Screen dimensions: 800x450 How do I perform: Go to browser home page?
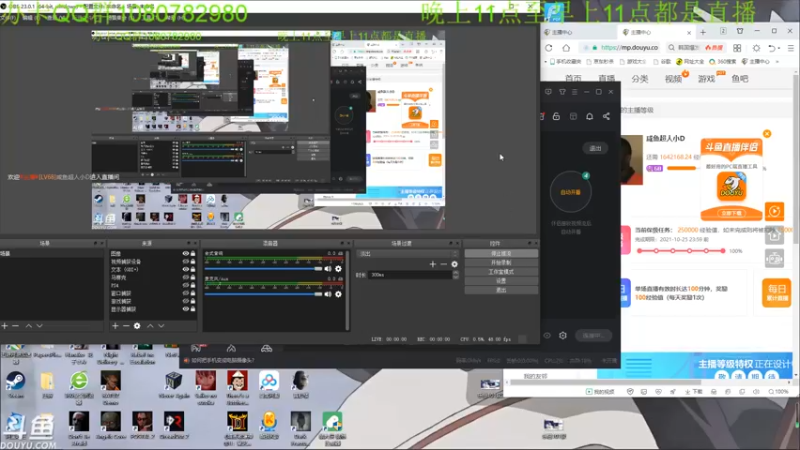[566, 47]
